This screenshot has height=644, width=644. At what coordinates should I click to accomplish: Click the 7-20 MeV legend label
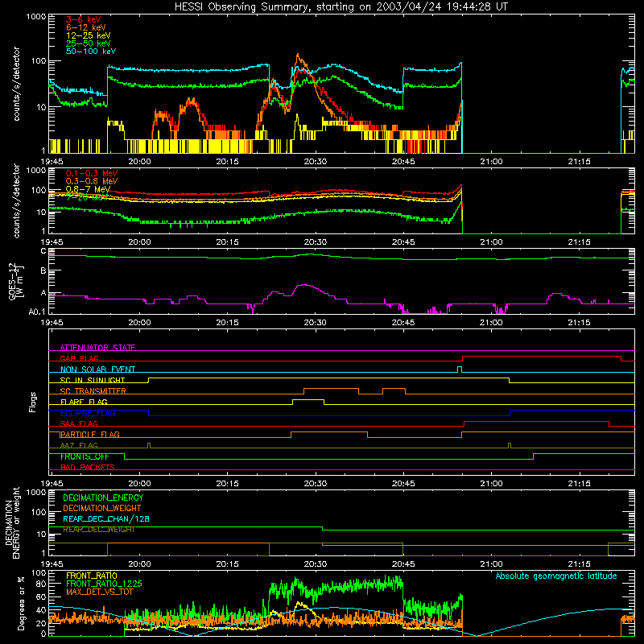tap(87, 197)
